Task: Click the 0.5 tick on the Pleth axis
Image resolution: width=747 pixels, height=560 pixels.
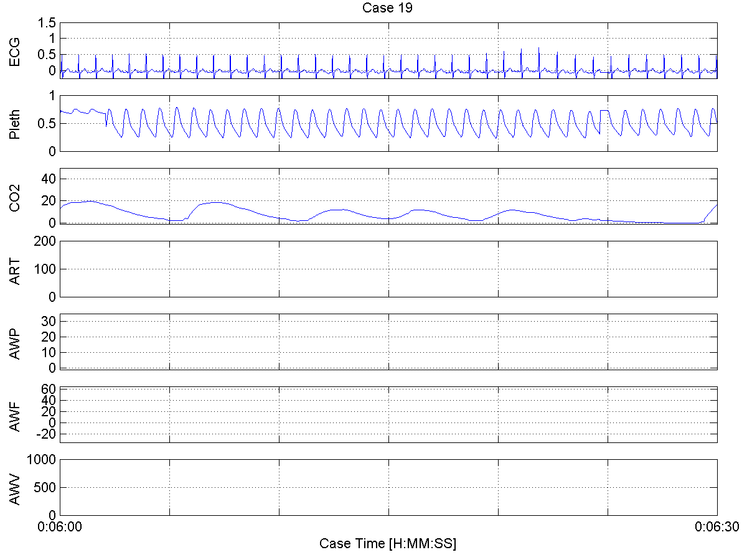Action: pos(48,124)
